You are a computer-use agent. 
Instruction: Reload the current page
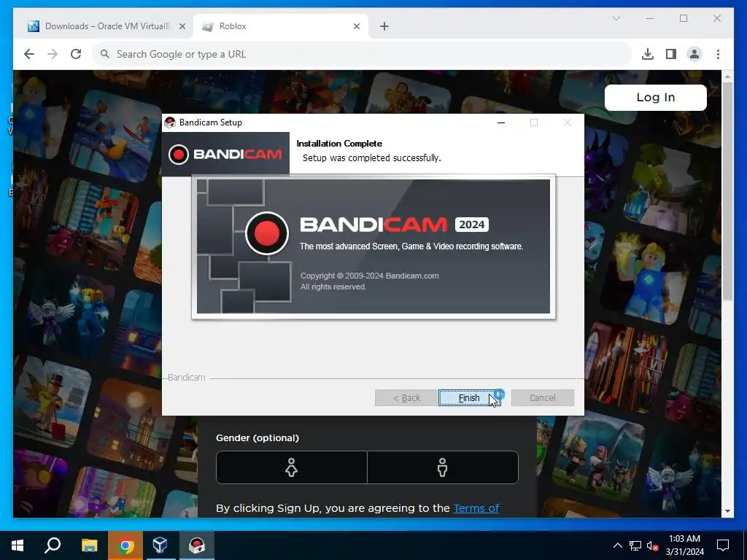coord(76,54)
